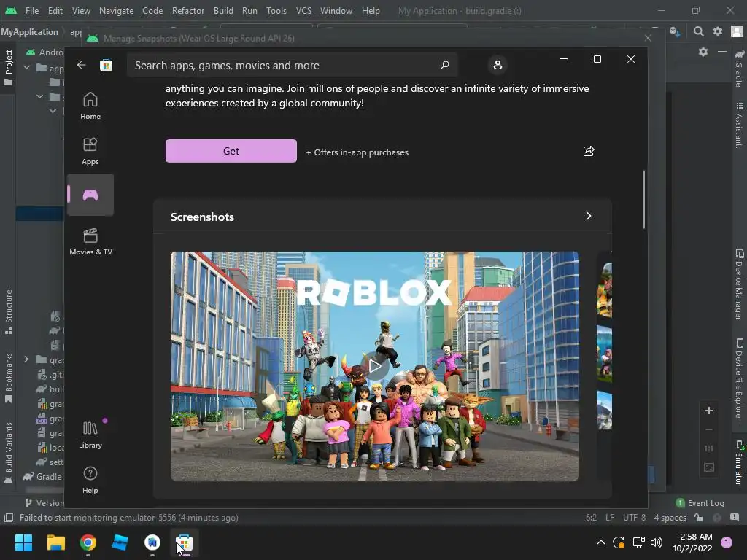Click the MyApplication breadcrumb

[x=29, y=32]
